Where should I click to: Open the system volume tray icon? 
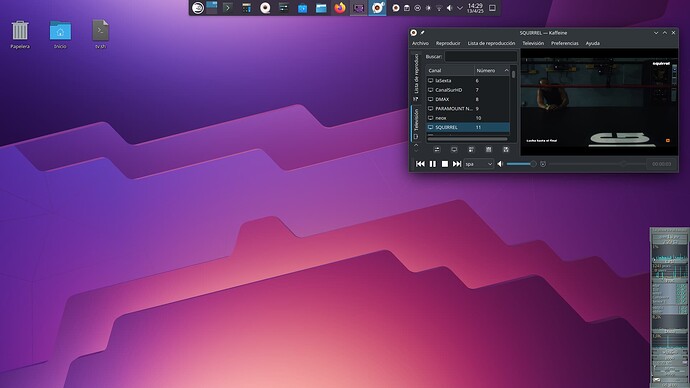(449, 8)
